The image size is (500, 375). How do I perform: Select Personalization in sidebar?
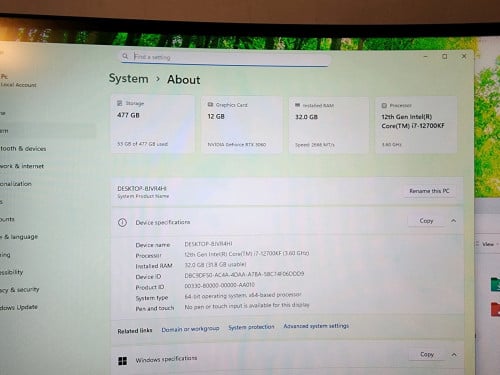[x=16, y=184]
